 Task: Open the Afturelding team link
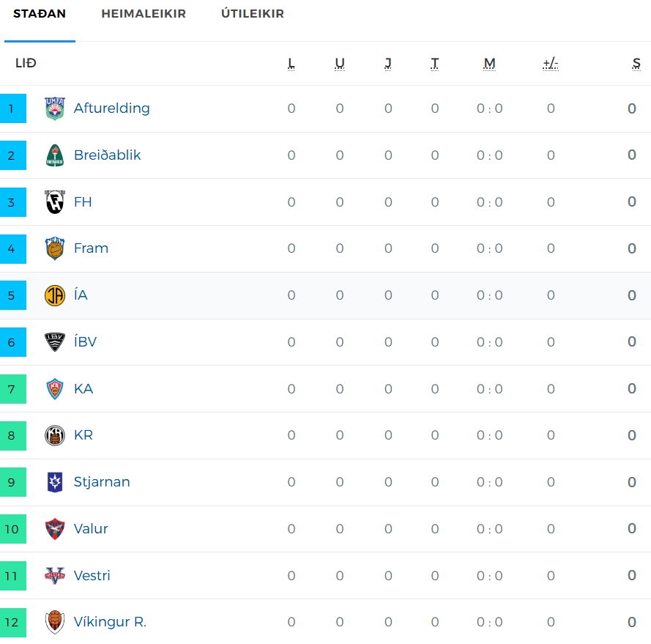[112, 108]
